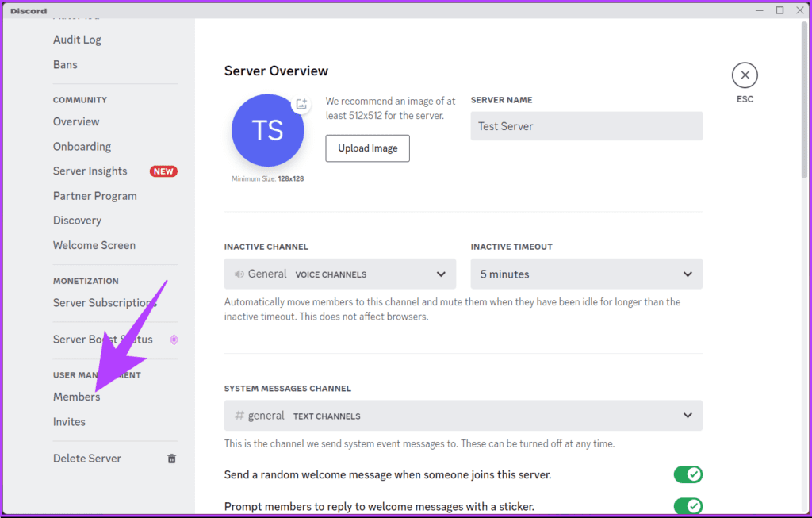The image size is (812, 518).
Task: Click the hash icon in System Messages Channel
Action: tap(239, 416)
